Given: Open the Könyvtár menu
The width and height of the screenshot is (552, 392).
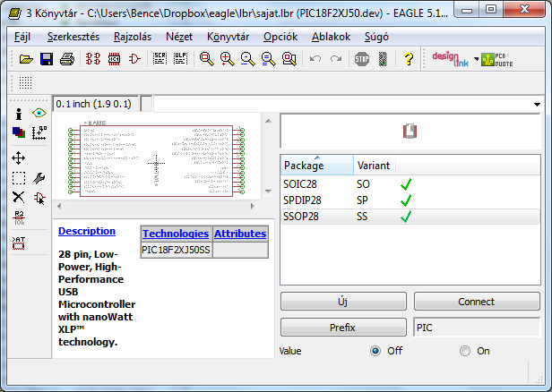Looking at the screenshot, I should coord(229,37).
